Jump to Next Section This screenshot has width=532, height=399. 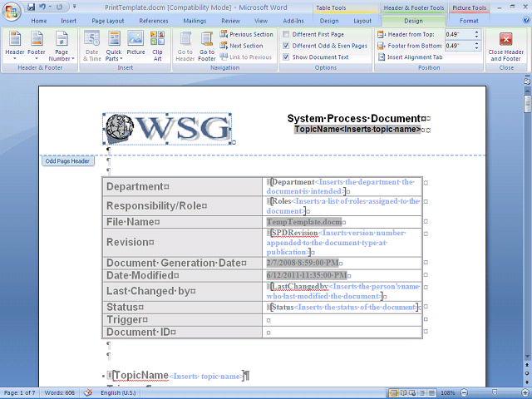[241, 46]
